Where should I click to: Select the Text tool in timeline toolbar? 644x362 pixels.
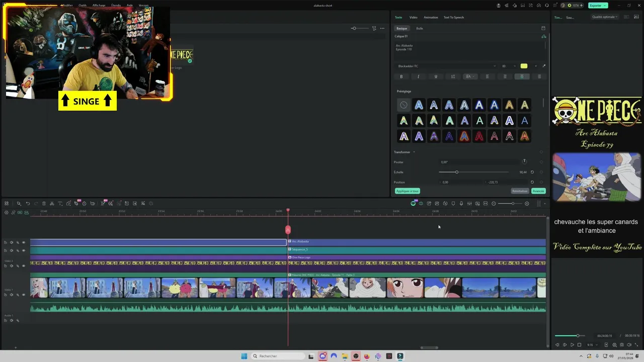[x=60, y=204]
